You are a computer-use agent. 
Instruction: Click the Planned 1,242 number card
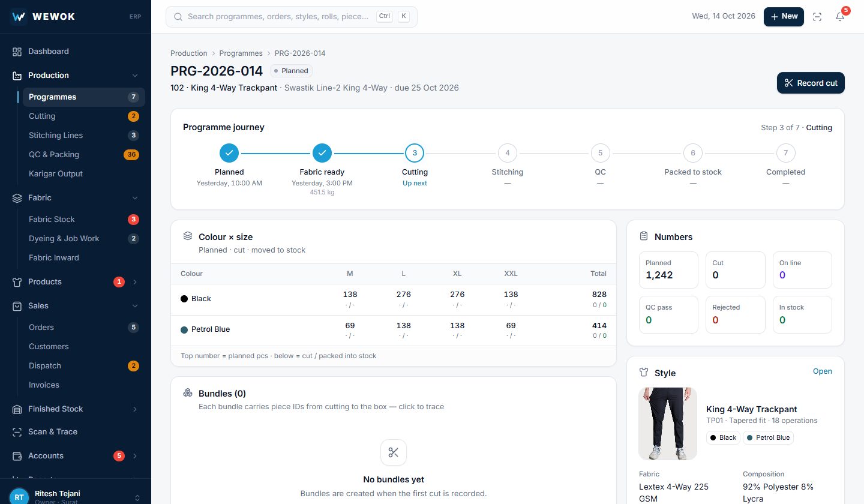tap(668, 270)
